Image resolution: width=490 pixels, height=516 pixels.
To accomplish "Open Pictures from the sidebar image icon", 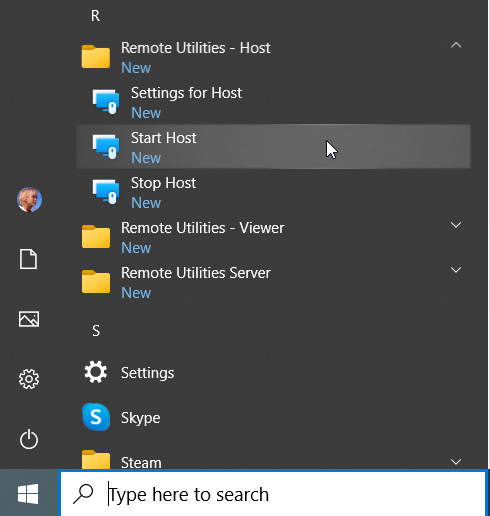I will (29, 319).
